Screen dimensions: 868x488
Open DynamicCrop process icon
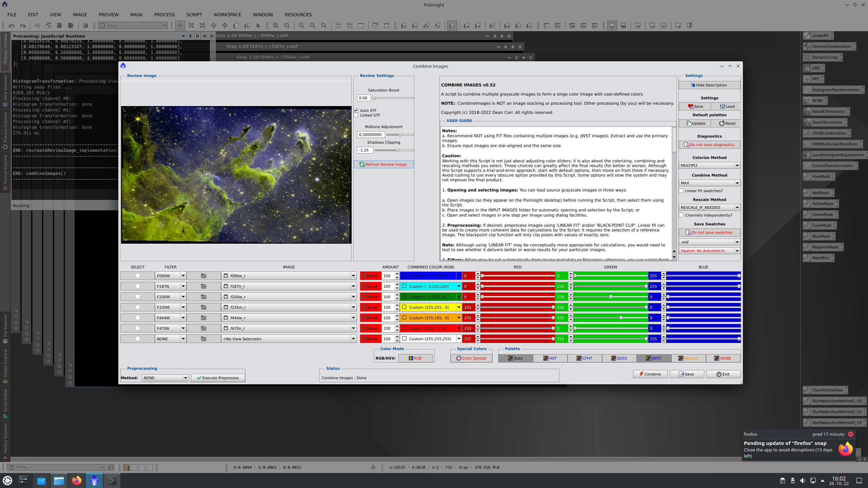tap(822, 57)
